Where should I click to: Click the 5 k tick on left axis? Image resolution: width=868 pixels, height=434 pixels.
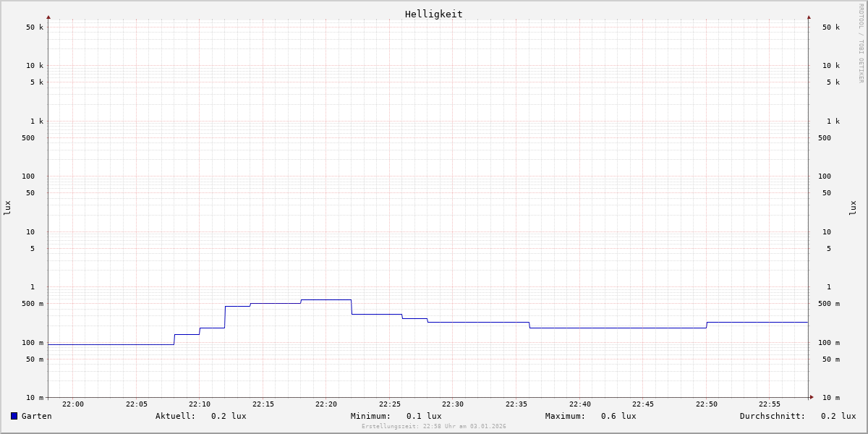click(37, 82)
